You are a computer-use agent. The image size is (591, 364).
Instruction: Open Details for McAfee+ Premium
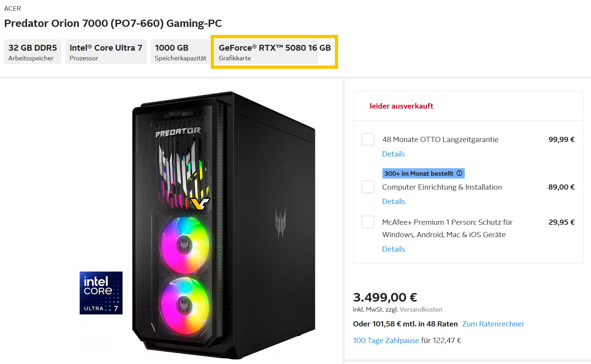(x=393, y=249)
